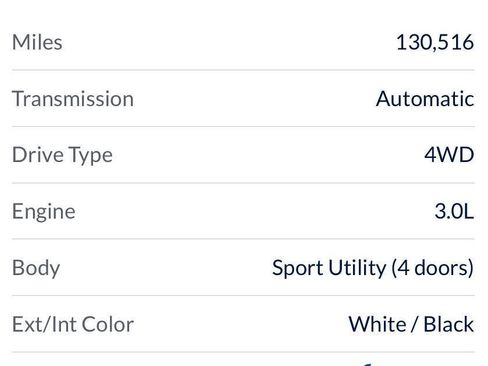Click the Engine label
Screen dimensions: 488x366
click(x=44, y=212)
